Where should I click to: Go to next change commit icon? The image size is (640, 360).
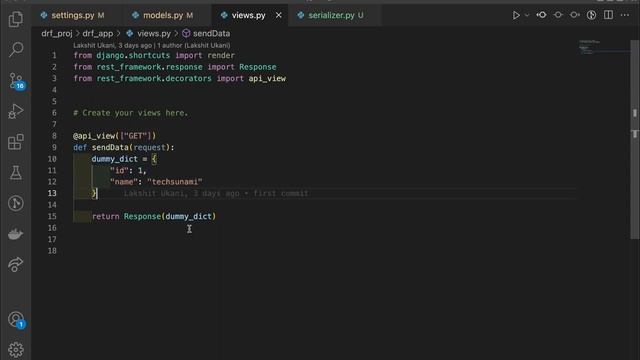click(x=575, y=15)
